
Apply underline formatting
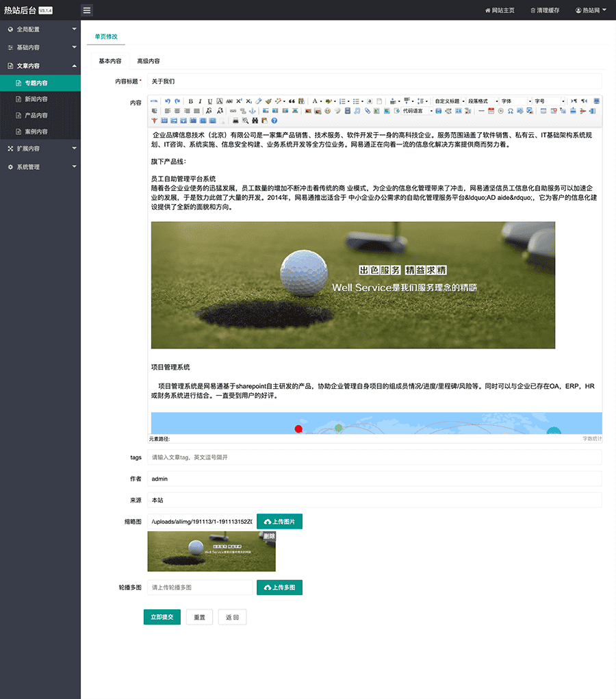[210, 101]
